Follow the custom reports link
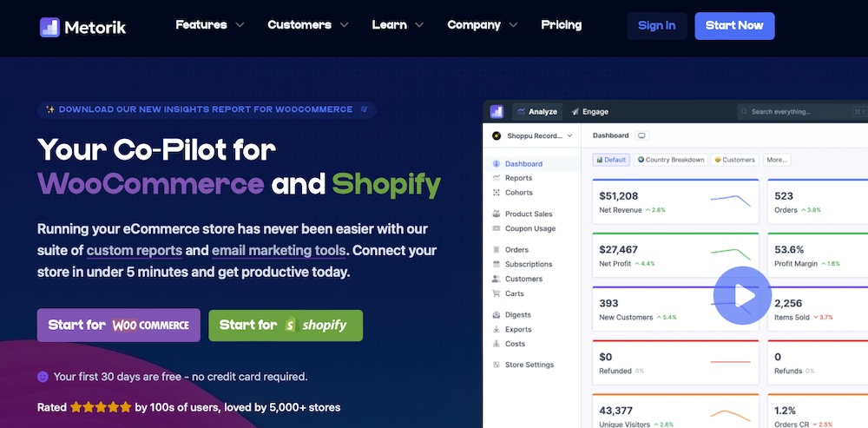 (x=134, y=250)
